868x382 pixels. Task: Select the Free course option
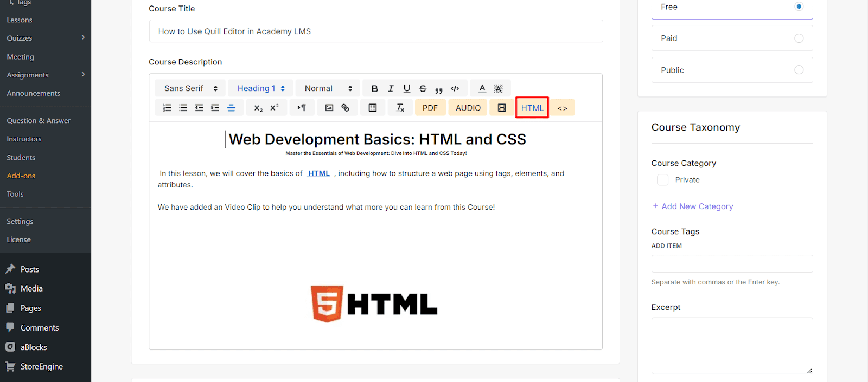(732, 7)
